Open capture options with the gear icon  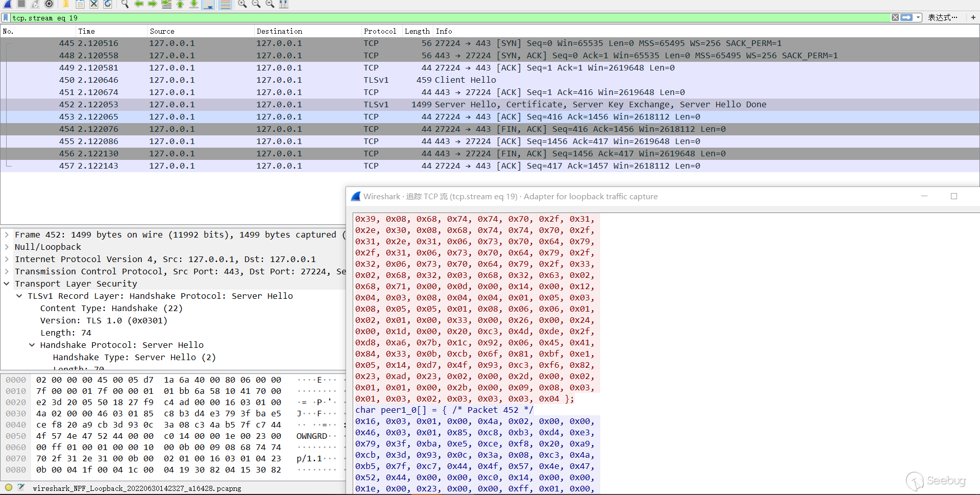49,4
